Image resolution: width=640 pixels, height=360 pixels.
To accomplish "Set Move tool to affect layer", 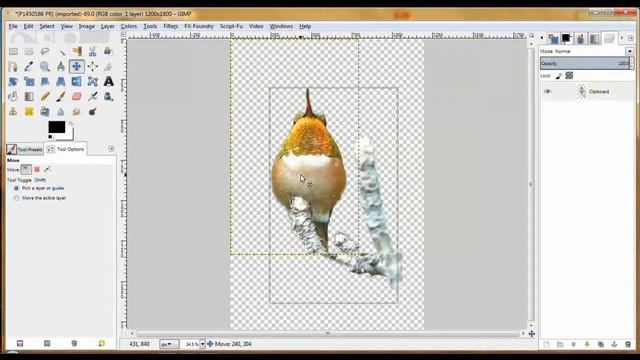I will [x=26, y=169].
